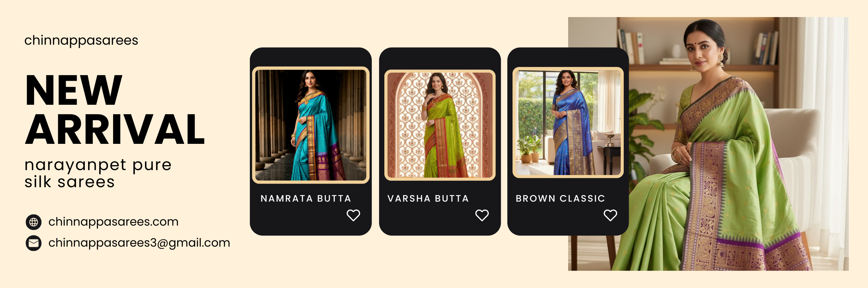Click the globe icon beside website address
Image resolution: width=868 pixels, height=288 pixels.
(x=34, y=222)
